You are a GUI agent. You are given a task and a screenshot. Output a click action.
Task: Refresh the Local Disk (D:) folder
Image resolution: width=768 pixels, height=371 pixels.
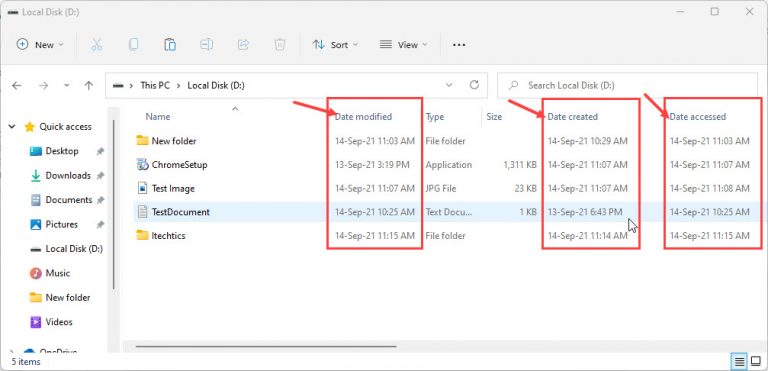[474, 85]
